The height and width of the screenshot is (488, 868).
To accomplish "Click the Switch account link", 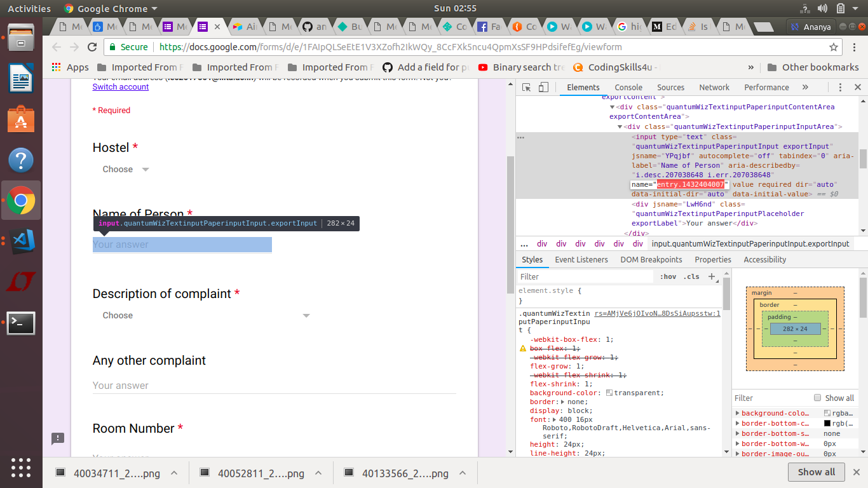I will point(121,87).
